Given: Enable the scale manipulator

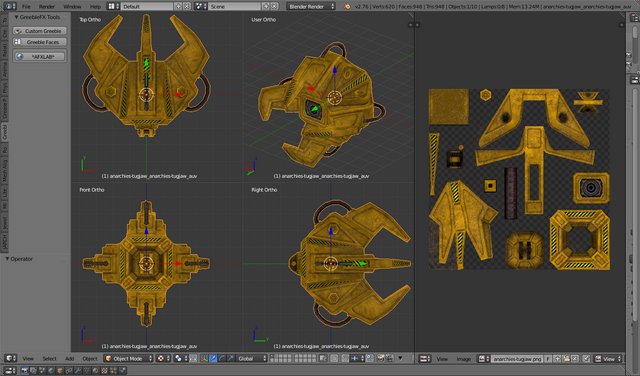Looking at the screenshot, I should [231, 358].
